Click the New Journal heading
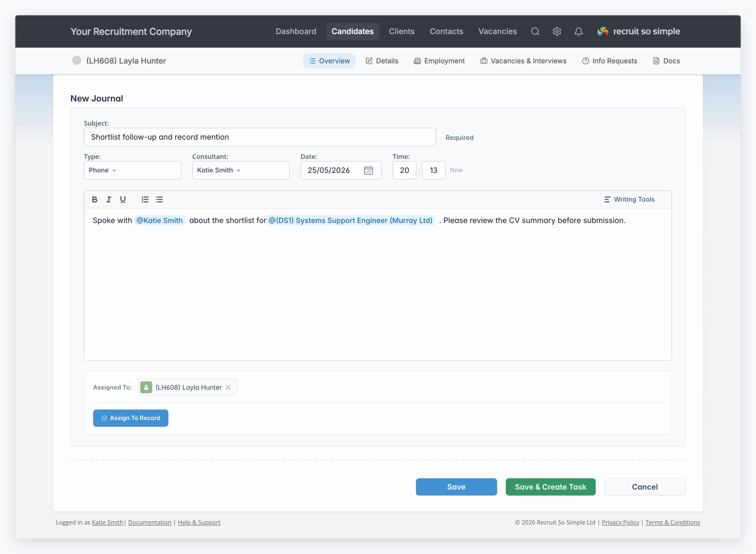756x554 pixels. tap(97, 99)
